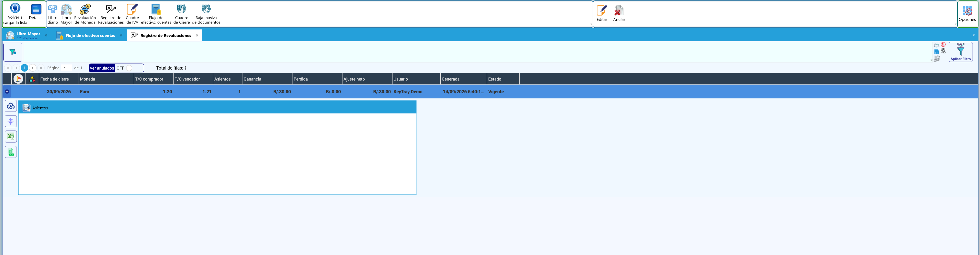Viewport: 980px width, 255px height.
Task: Open the Cuadre de IVA report
Action: point(132,14)
